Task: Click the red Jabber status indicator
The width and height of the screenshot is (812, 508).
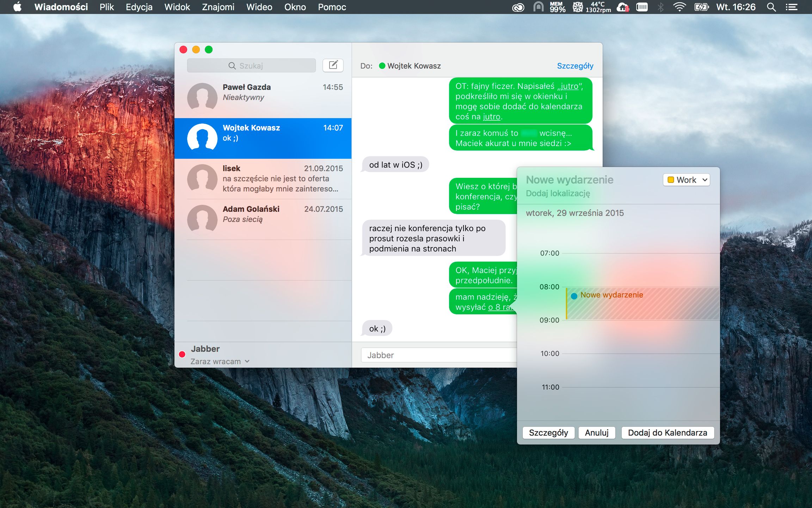Action: coord(182,355)
